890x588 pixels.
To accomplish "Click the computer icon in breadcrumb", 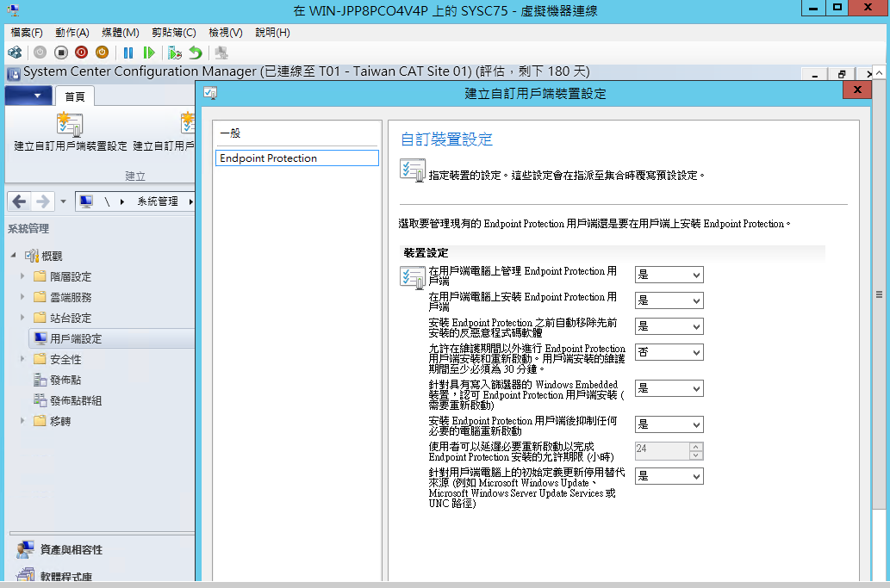I will (86, 201).
